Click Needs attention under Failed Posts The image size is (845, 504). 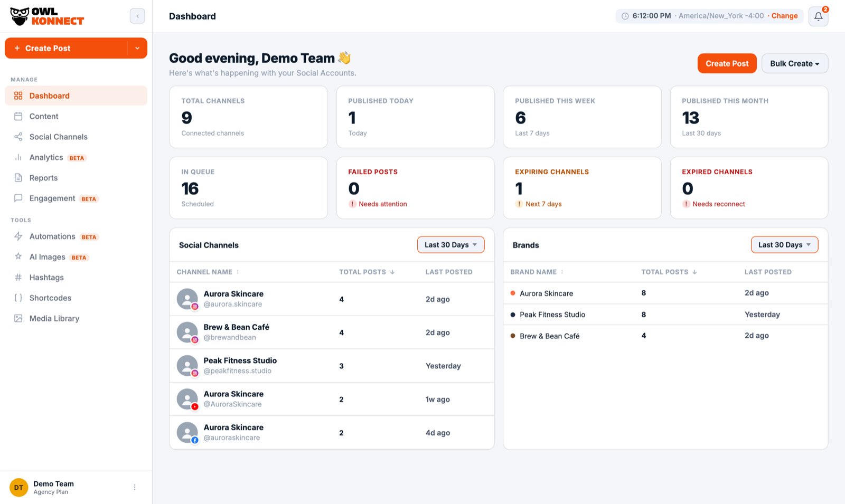[382, 204]
